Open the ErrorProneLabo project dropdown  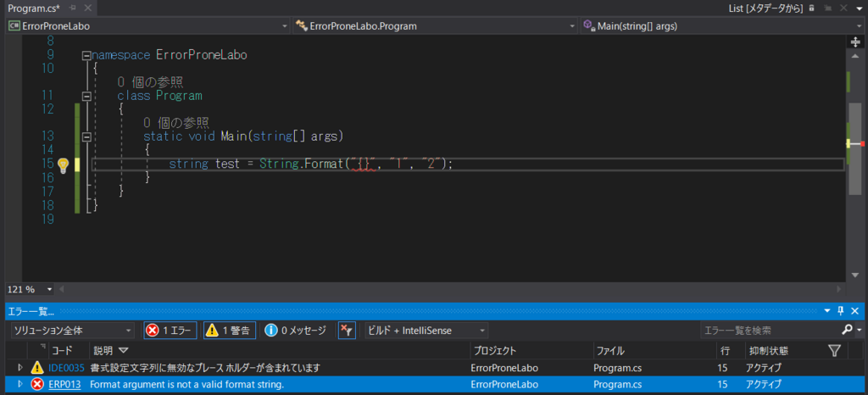pyautogui.click(x=147, y=26)
